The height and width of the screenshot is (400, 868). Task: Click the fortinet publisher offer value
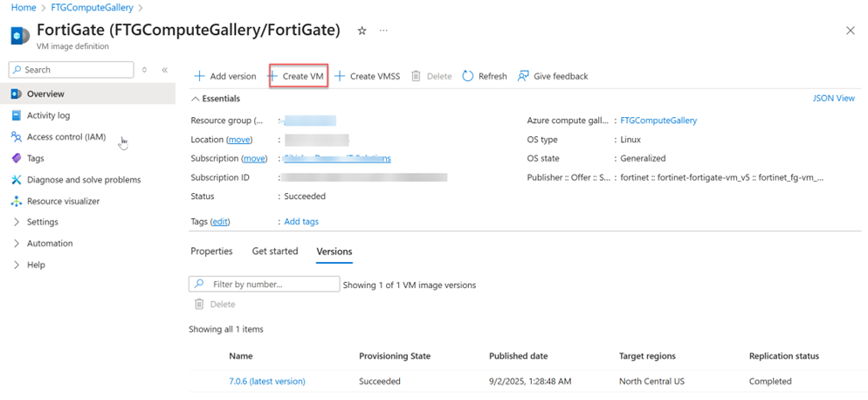(x=722, y=178)
